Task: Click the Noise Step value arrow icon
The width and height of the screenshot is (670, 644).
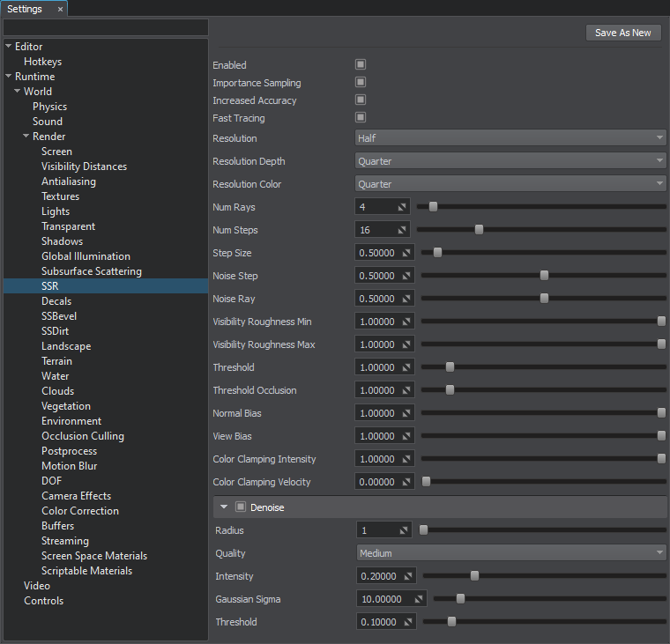Action: [406, 276]
